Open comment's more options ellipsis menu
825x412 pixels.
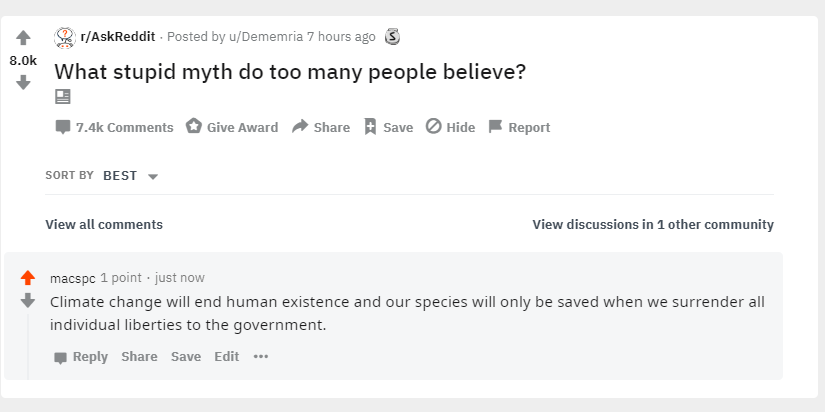click(x=261, y=357)
